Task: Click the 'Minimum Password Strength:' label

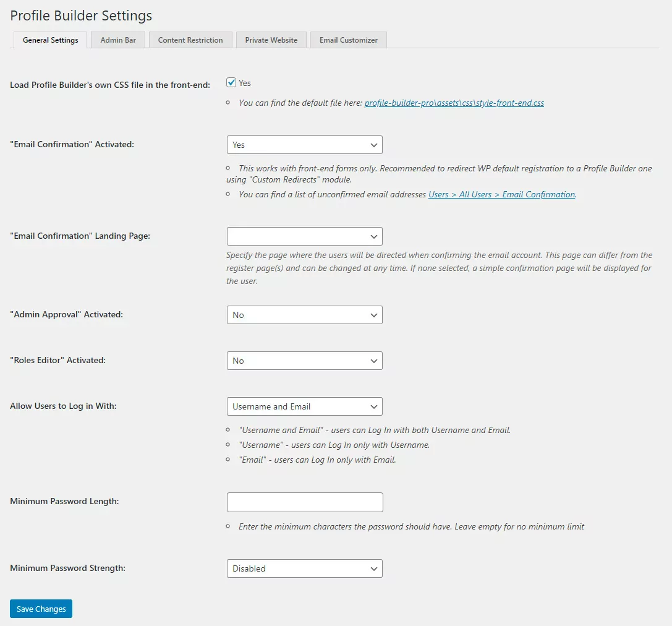Action: point(68,568)
